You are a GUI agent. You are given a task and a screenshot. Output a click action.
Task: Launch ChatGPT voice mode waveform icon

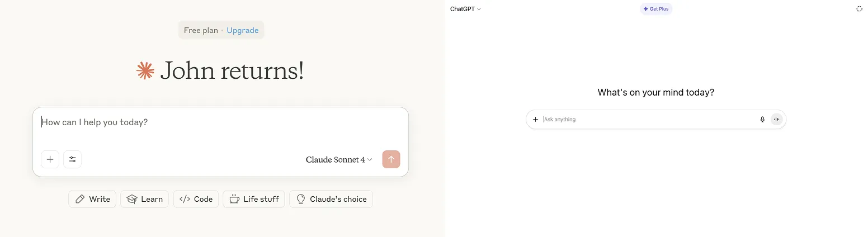click(x=776, y=119)
